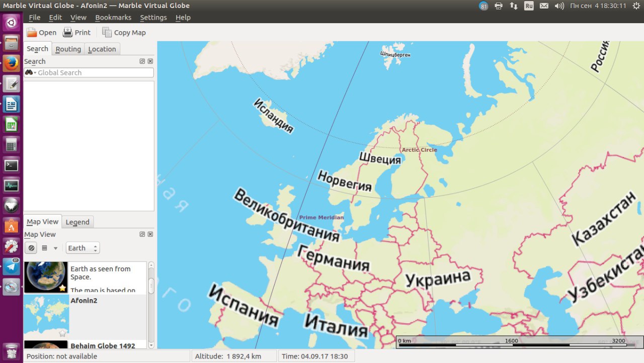Click the Altitude status bar entry
Viewport: 644px width, 363px height.
point(234,356)
